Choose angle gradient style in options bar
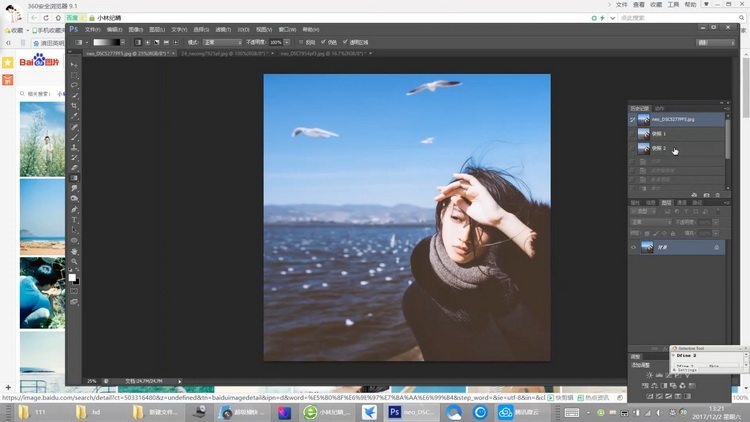750x422 pixels. (157, 42)
